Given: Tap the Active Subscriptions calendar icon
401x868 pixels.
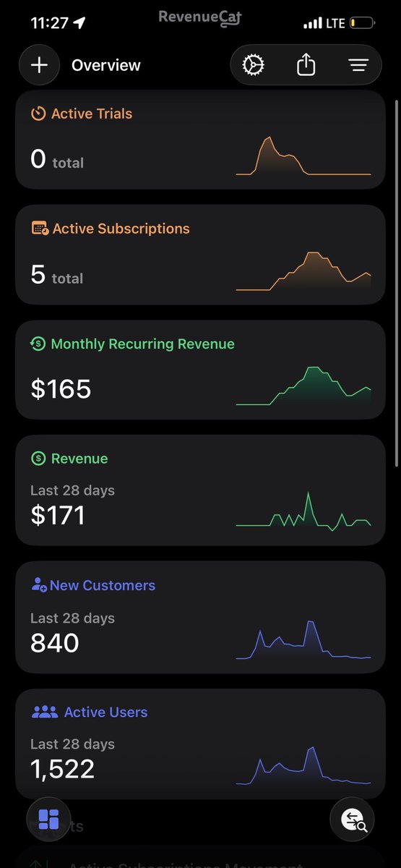Looking at the screenshot, I should pos(40,229).
